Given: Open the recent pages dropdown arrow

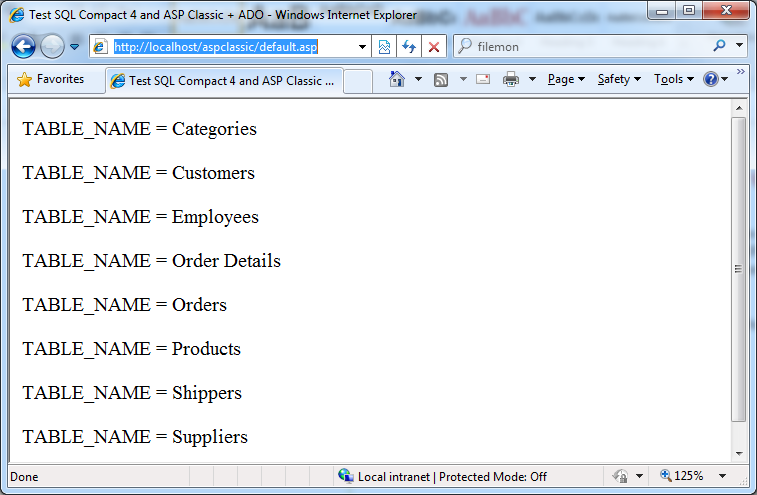Looking at the screenshot, I should pos(74,47).
